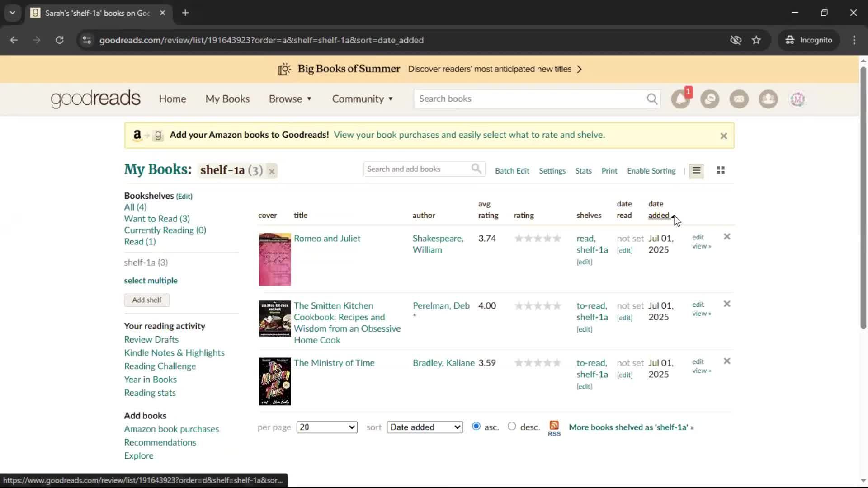Open Romeo and Juliet title link
Image resolution: width=868 pixels, height=488 pixels.
(327, 239)
